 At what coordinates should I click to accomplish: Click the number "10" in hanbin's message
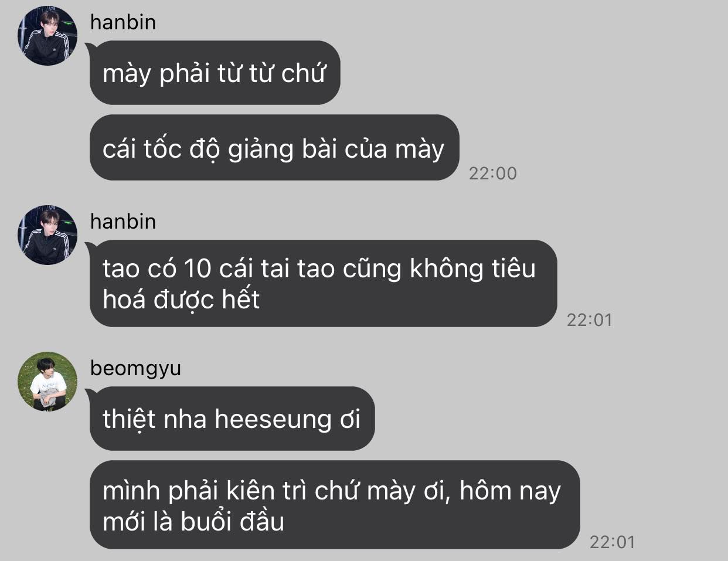tap(198, 269)
